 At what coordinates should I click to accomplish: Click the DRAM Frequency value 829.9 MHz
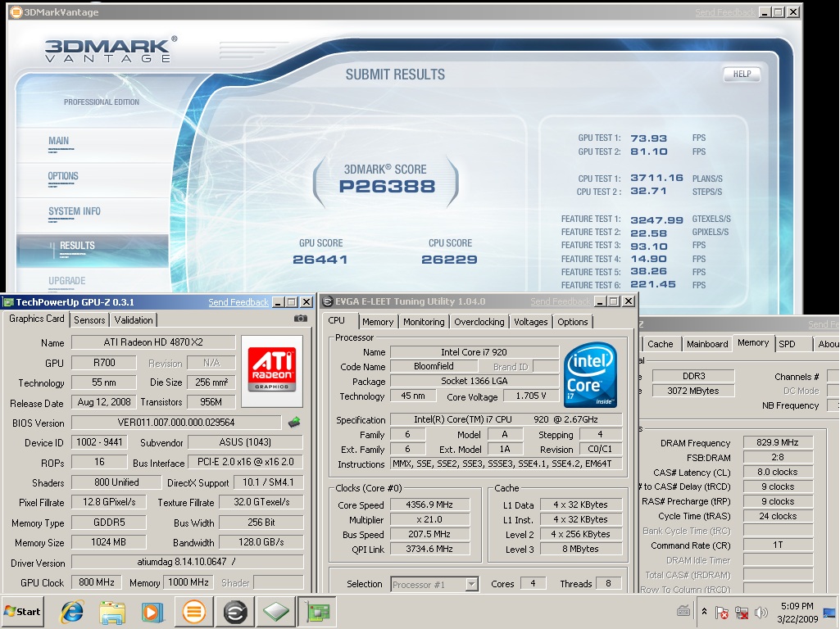(778, 442)
